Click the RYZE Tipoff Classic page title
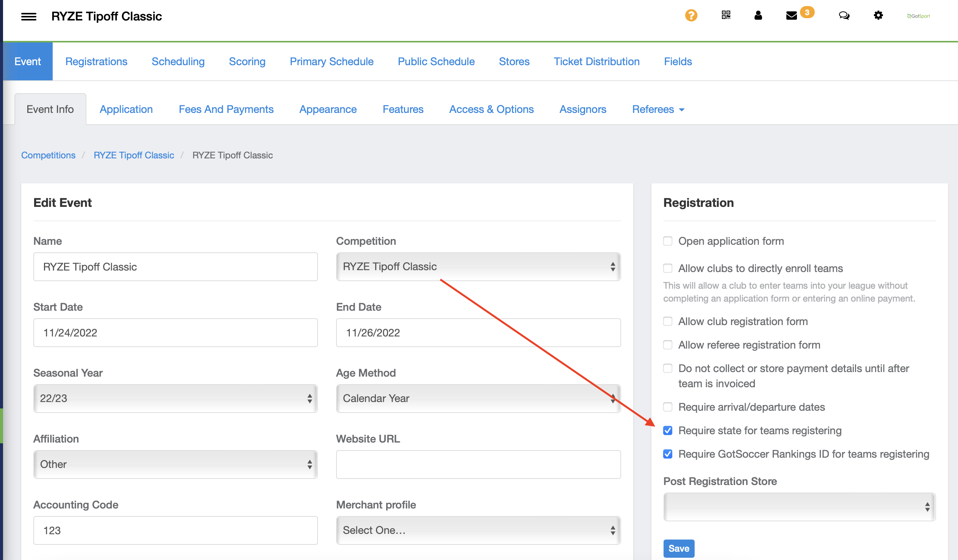 click(106, 16)
